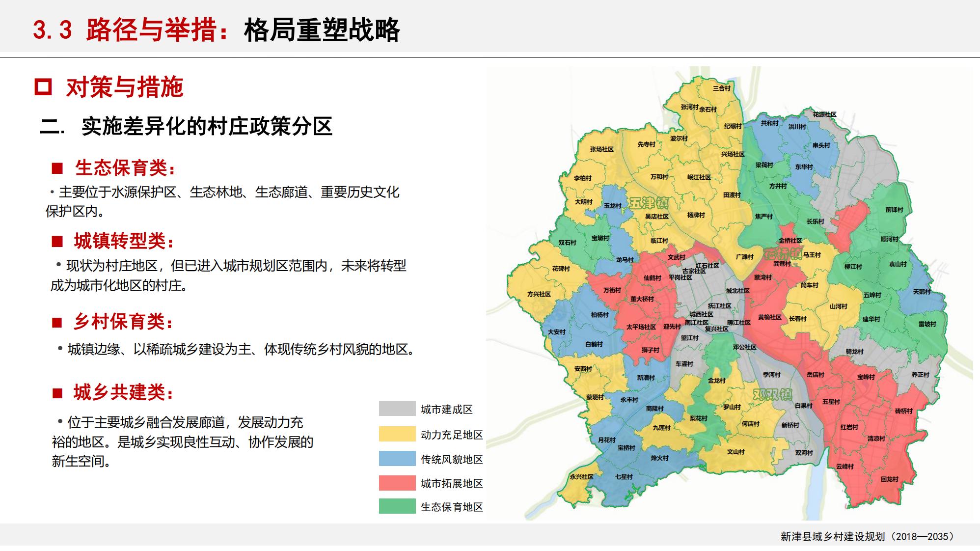This screenshot has width=980, height=551.
Task: Click the 太平场社区 map label
Action: click(x=641, y=327)
